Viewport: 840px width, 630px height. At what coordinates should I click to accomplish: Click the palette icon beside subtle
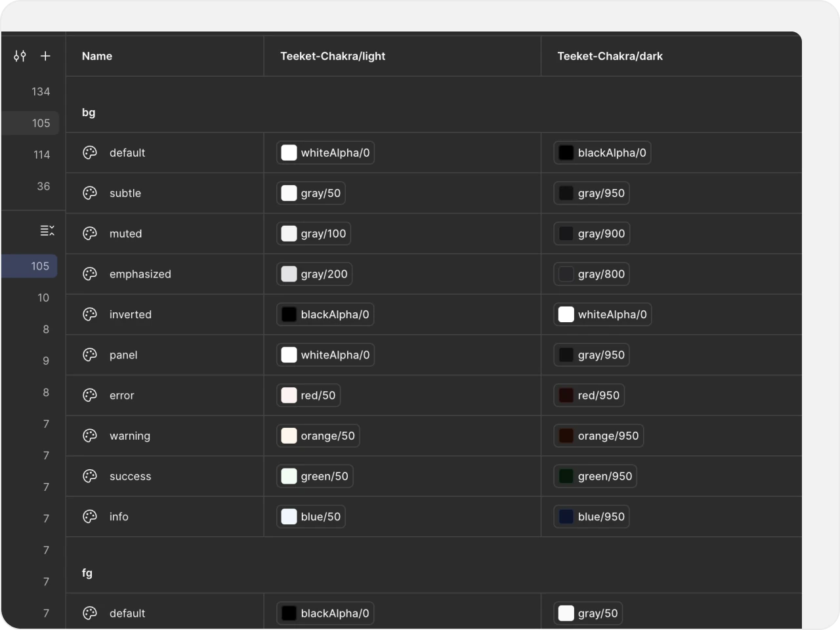[x=90, y=193]
